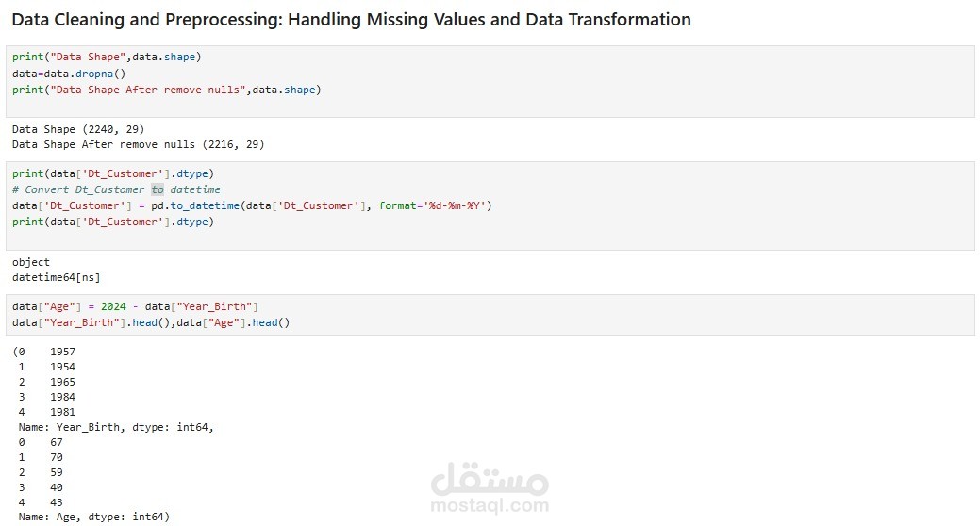Click the Data Cleaning and Preprocessing heading
The width and height of the screenshot is (980, 526).
pos(351,20)
